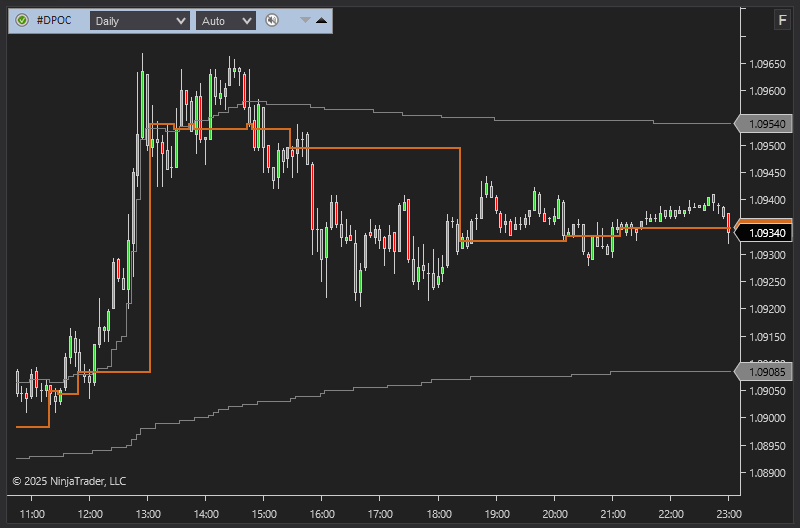The height and width of the screenshot is (528, 800).
Task: Click the gray down triangle icon
Action: 305,20
